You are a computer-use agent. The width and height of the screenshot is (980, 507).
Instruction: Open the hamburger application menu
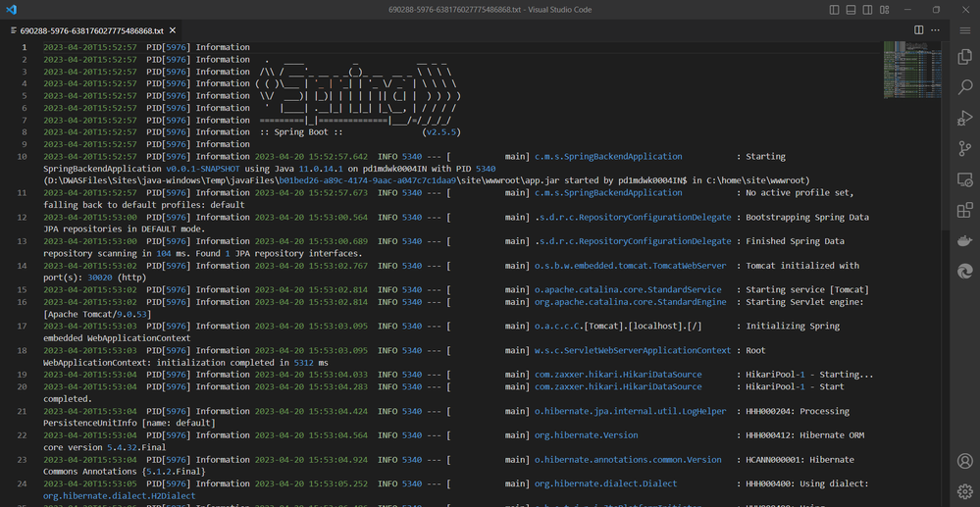(x=965, y=30)
